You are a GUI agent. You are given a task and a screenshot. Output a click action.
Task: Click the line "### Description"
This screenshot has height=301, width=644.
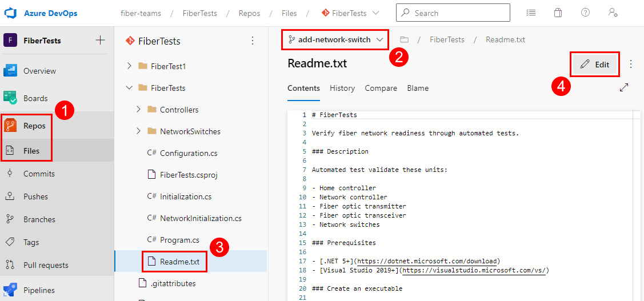click(340, 151)
